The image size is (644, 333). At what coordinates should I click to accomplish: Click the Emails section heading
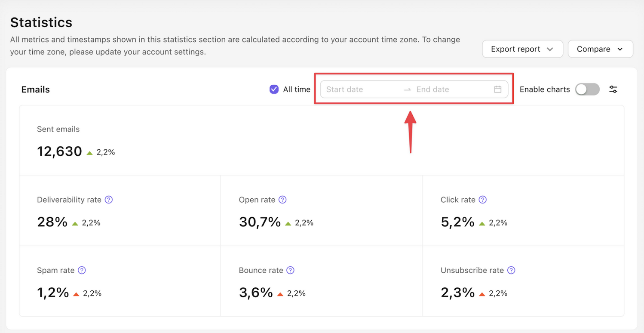point(36,89)
